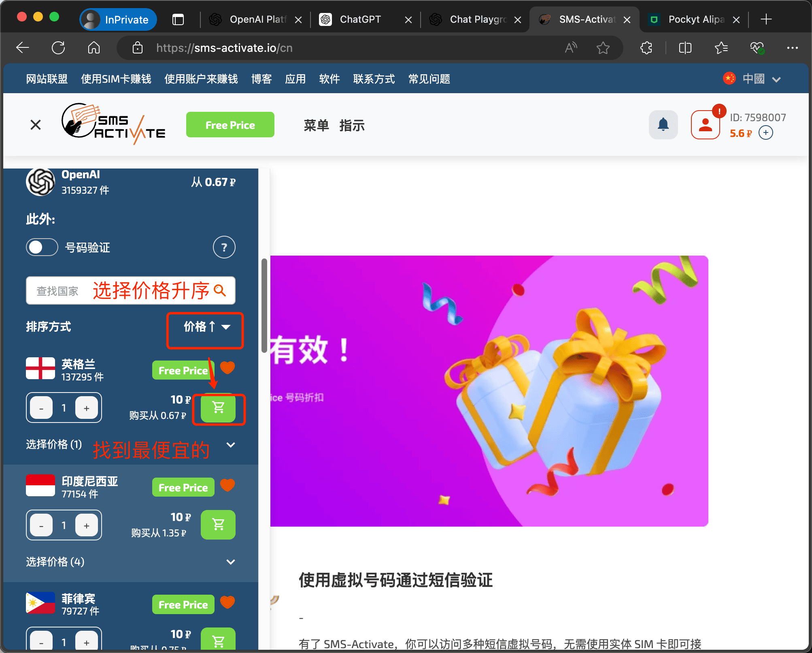Favorite England with the heart icon
The image size is (812, 653).
(227, 368)
